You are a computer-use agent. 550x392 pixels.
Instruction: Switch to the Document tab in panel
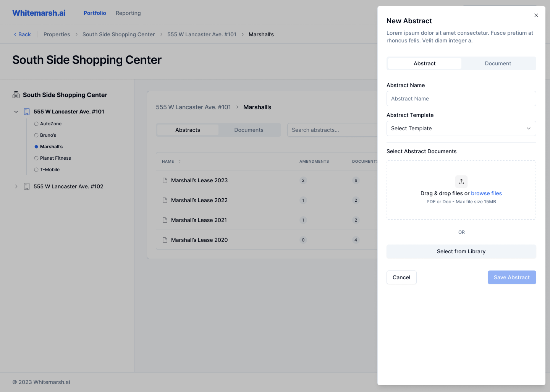click(498, 63)
